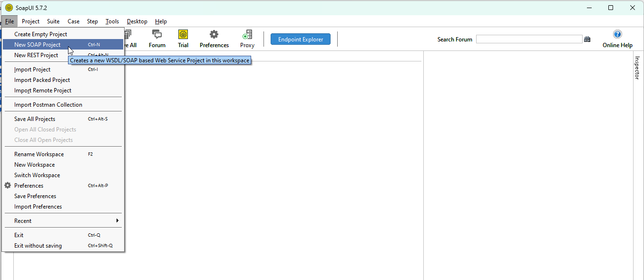Open the Project menu
The width and height of the screenshot is (644, 280).
(31, 21)
